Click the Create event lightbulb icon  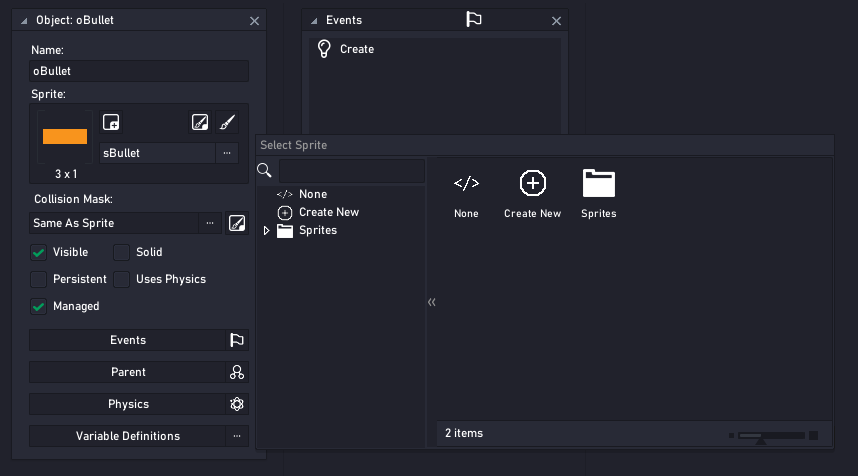pos(324,49)
